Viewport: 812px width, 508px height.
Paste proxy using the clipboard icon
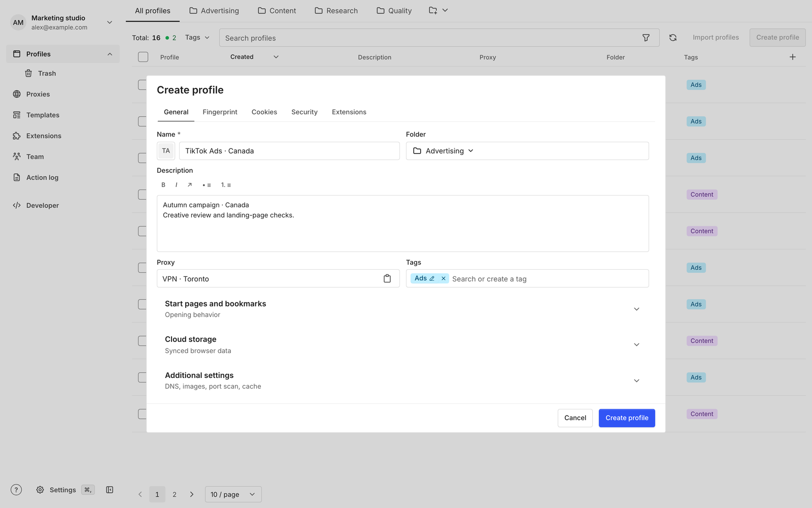(387, 278)
